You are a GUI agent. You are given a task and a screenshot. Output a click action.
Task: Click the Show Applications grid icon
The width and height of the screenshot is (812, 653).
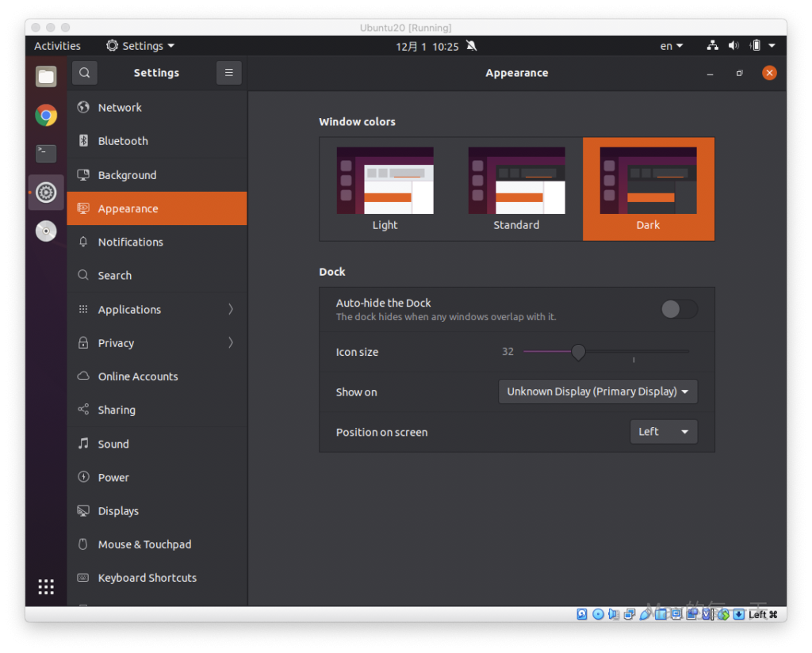[x=46, y=586]
